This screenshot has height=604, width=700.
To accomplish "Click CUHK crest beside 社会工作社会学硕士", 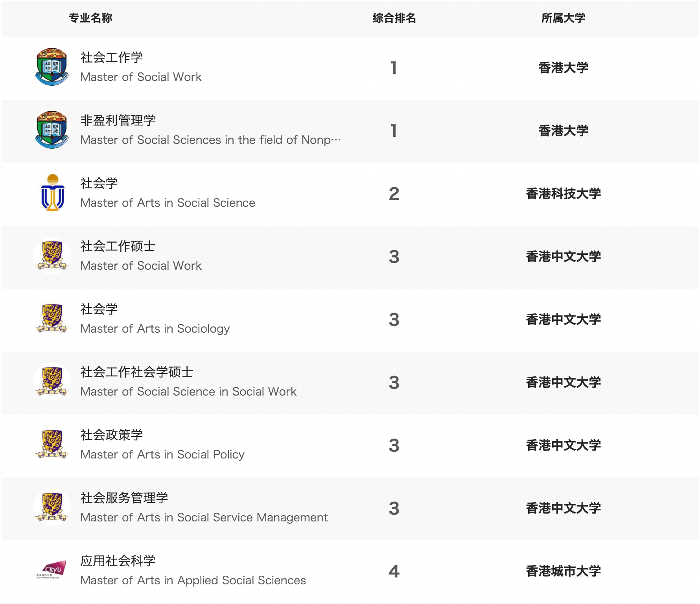I will [52, 381].
